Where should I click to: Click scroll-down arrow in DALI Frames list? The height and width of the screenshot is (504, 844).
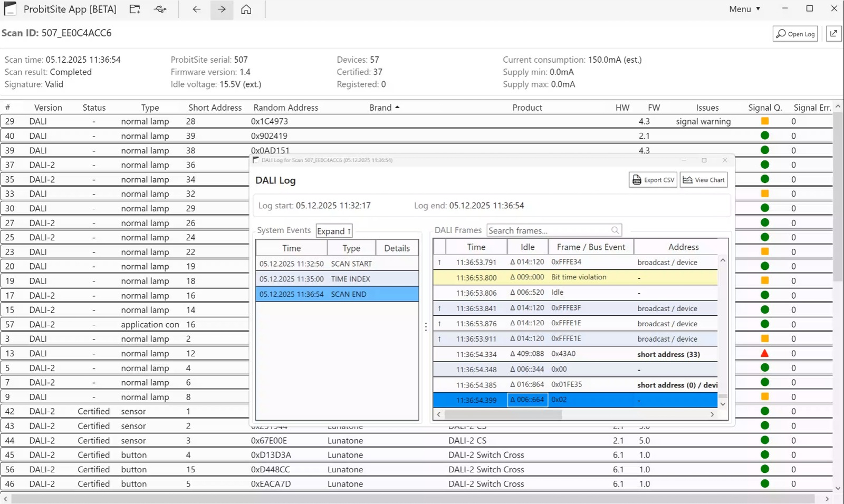pyautogui.click(x=723, y=404)
